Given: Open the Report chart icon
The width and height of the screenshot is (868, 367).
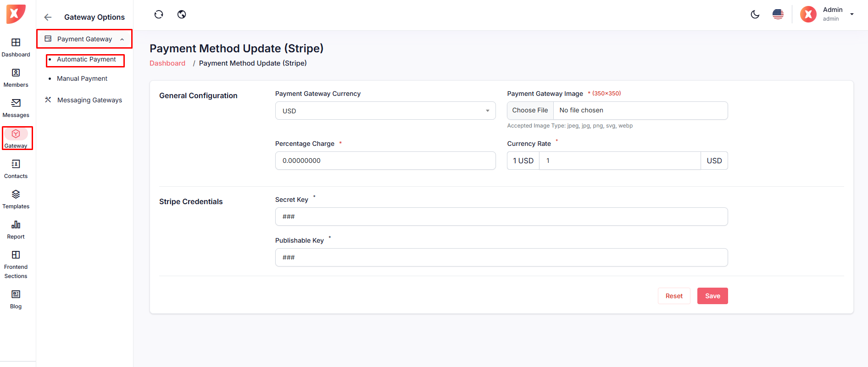Looking at the screenshot, I should pyautogui.click(x=16, y=225).
